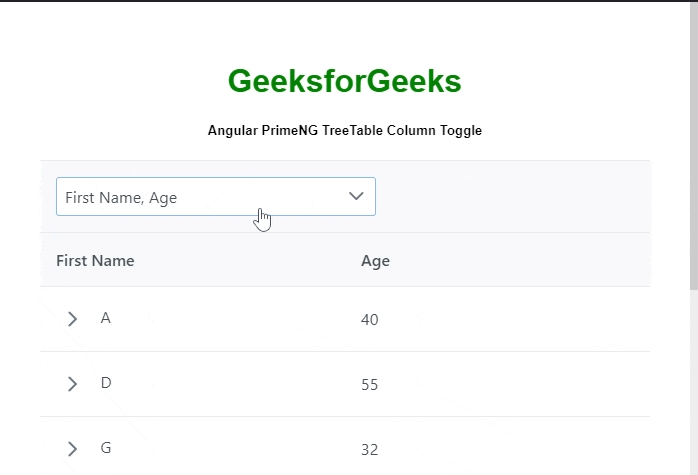698x475 pixels.
Task: Select the name cell 'A'
Action: [x=106, y=318]
